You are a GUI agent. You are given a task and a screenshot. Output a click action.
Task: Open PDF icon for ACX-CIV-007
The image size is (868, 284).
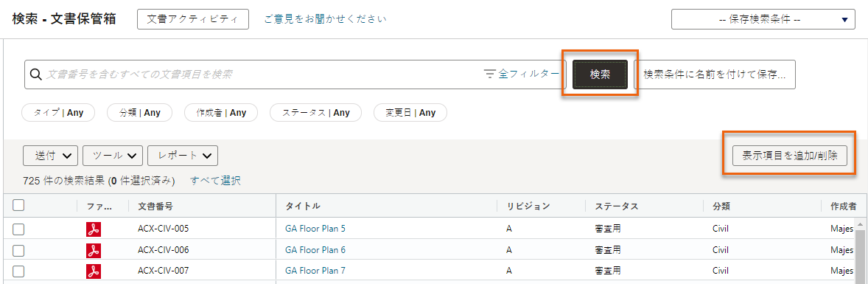pos(94,271)
